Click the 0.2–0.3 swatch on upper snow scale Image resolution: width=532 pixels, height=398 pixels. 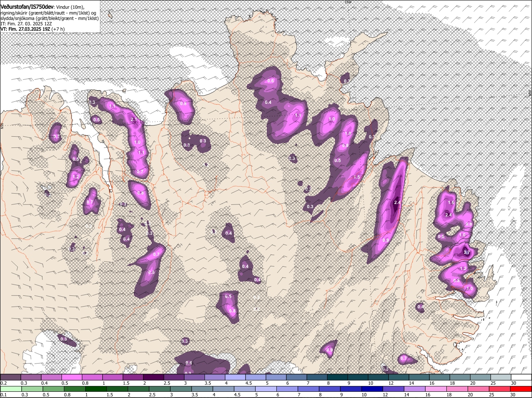10,377
